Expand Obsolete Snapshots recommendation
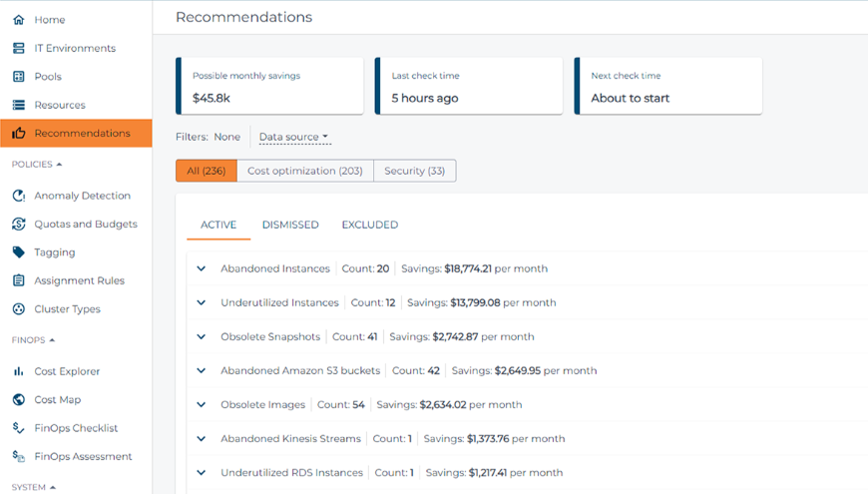This screenshot has width=868, height=494. coord(202,337)
